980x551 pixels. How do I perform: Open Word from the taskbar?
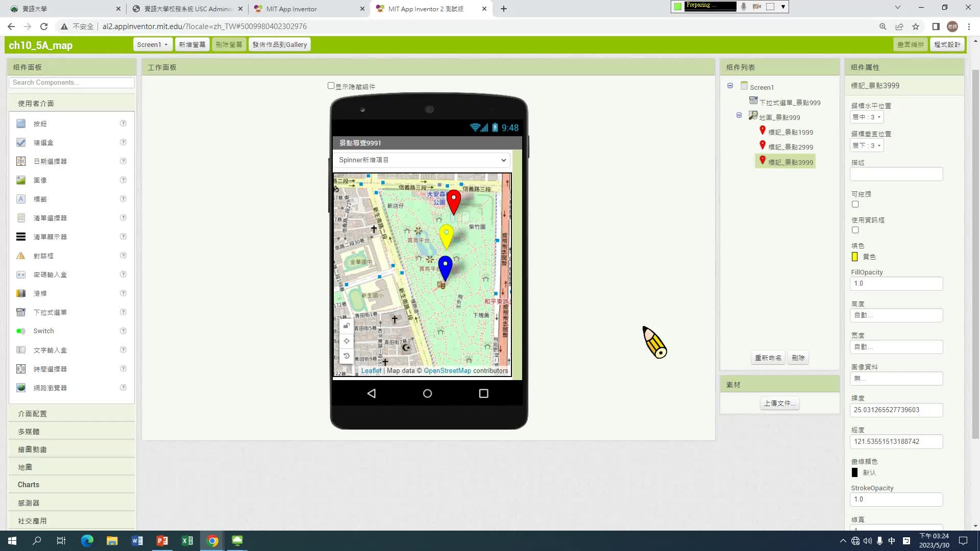coord(137,541)
